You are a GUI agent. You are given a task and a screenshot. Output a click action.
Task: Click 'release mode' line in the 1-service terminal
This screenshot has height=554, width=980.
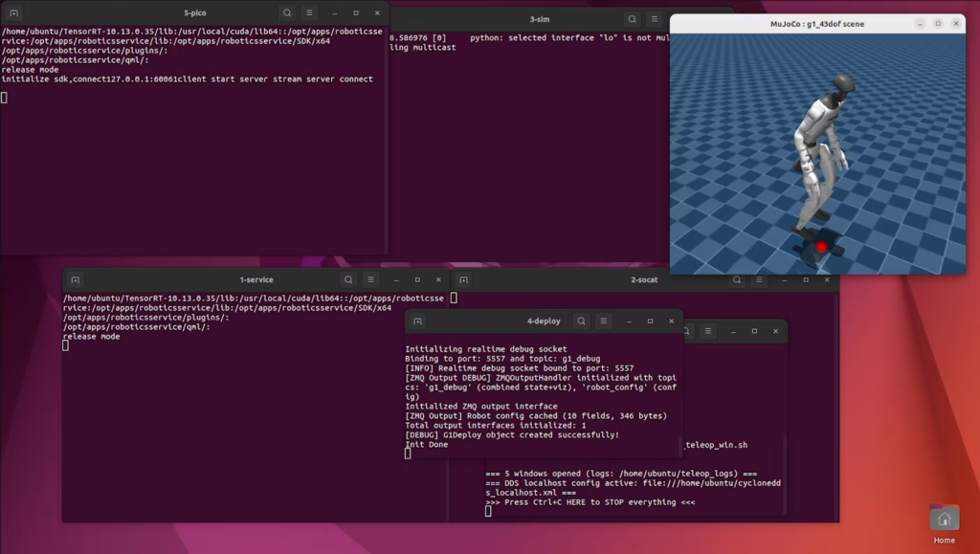pos(91,337)
